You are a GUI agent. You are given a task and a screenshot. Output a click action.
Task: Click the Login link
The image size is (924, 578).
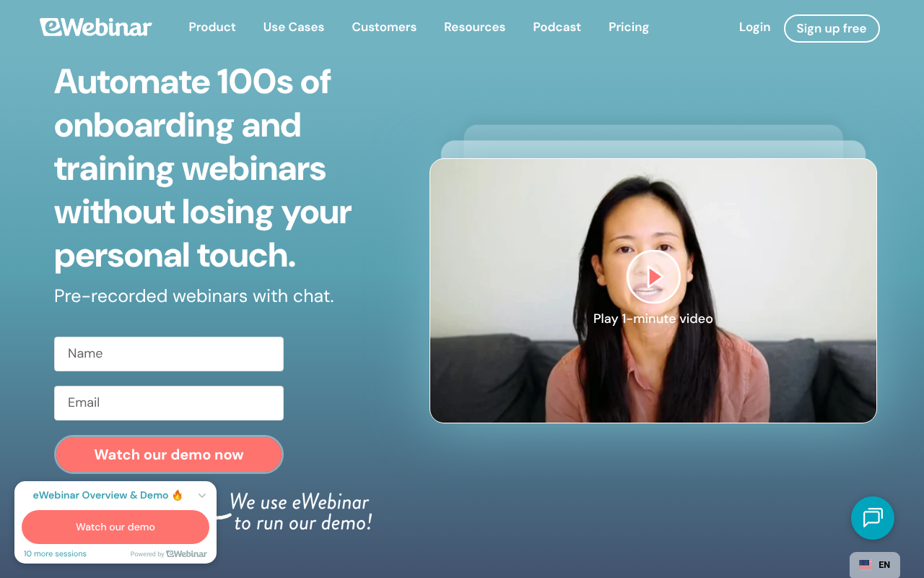pos(754,27)
